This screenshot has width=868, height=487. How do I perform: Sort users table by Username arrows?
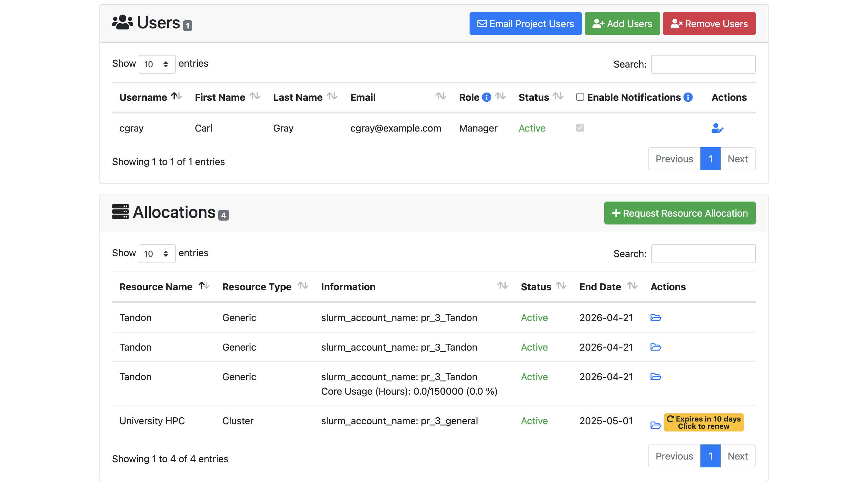pyautogui.click(x=177, y=97)
